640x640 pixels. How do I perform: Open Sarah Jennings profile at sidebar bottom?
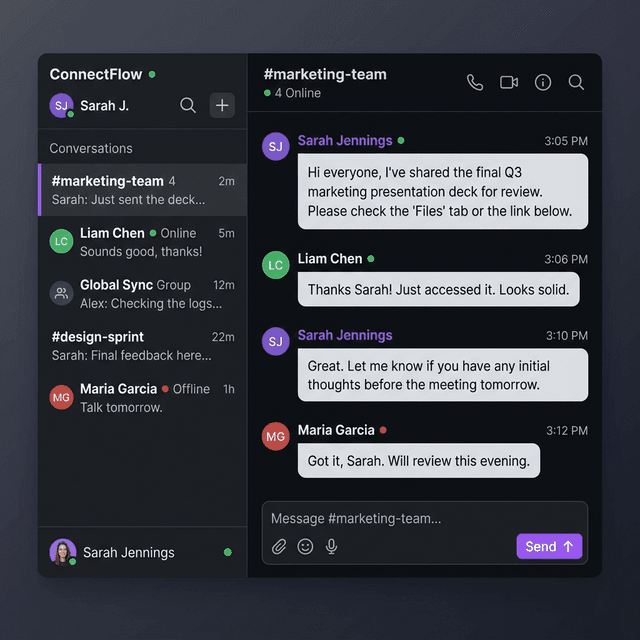click(128, 552)
